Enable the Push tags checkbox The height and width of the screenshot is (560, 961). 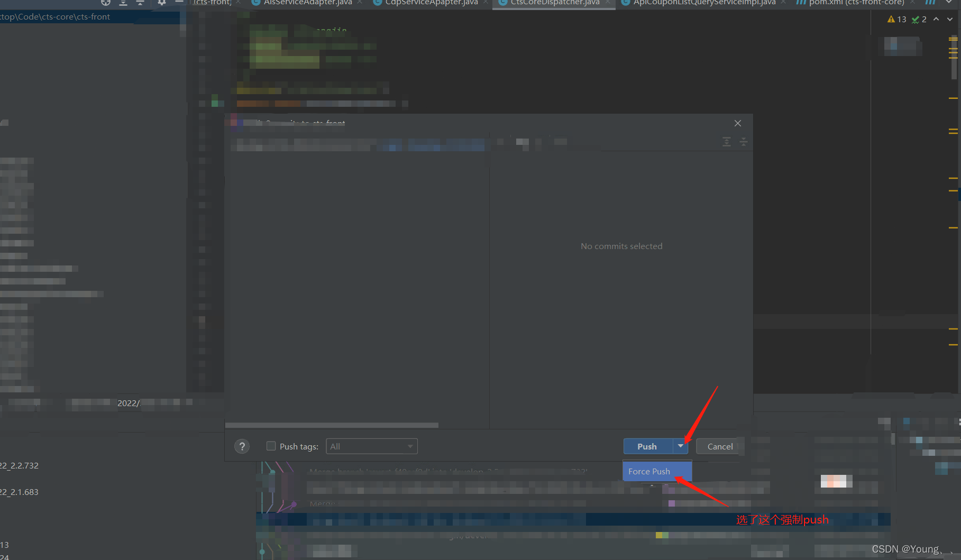(271, 446)
